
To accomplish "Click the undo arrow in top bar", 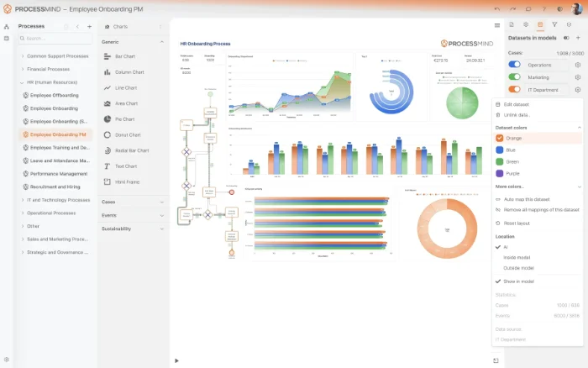I will [497, 8].
